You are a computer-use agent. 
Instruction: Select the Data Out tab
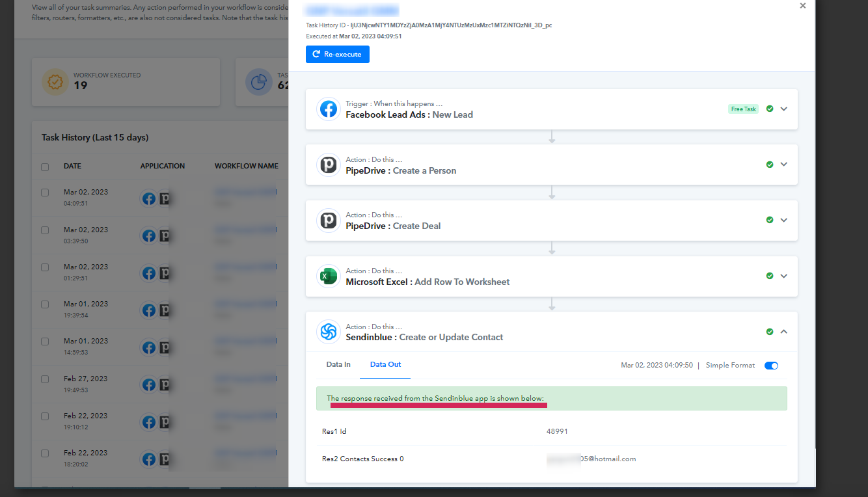tap(385, 365)
